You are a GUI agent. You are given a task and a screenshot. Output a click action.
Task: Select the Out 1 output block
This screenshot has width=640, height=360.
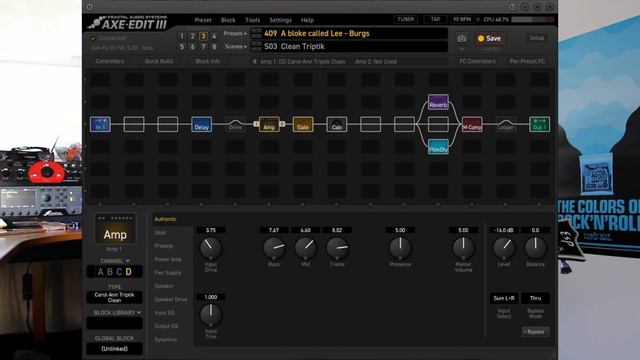point(540,124)
